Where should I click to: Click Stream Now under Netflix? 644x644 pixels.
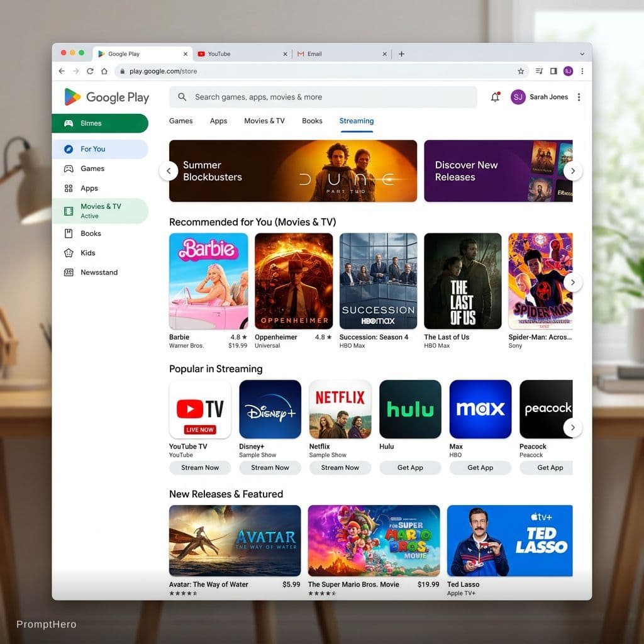coord(340,467)
